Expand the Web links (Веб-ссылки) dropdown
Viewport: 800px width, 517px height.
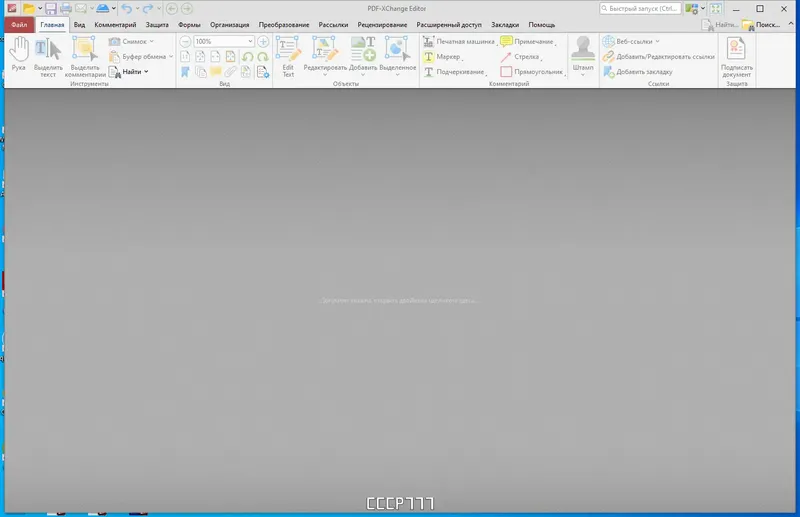(x=658, y=41)
